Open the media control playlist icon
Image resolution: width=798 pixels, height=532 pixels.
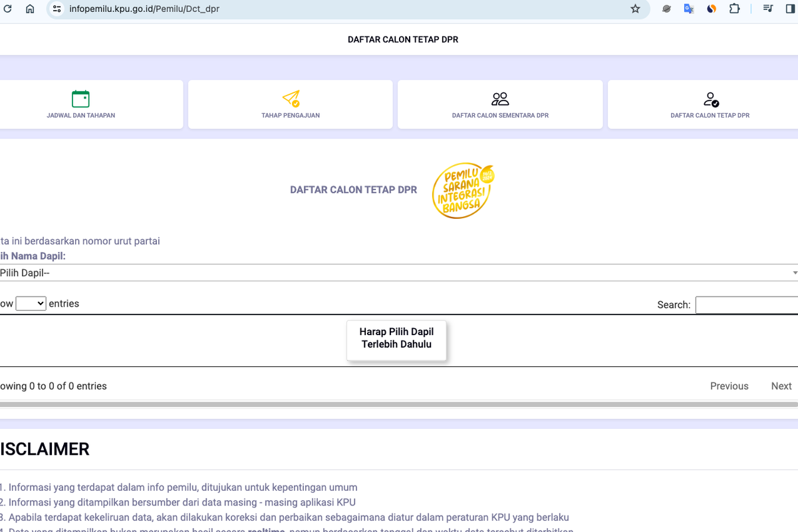pyautogui.click(x=768, y=9)
